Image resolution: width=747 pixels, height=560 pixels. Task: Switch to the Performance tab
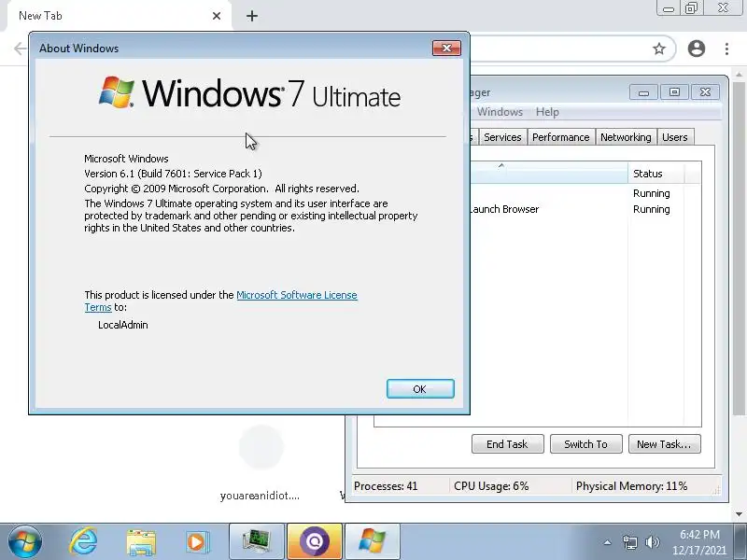click(561, 137)
